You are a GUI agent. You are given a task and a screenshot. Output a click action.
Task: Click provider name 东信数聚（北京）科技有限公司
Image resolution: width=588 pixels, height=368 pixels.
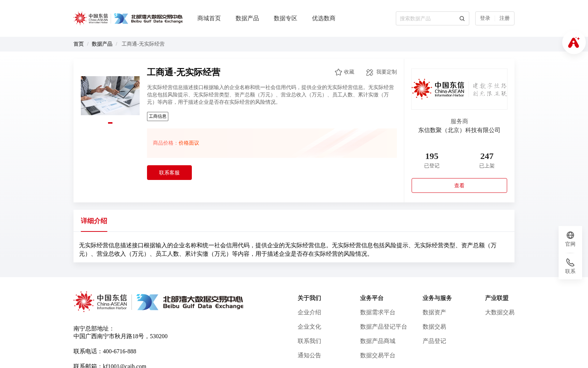click(x=459, y=130)
